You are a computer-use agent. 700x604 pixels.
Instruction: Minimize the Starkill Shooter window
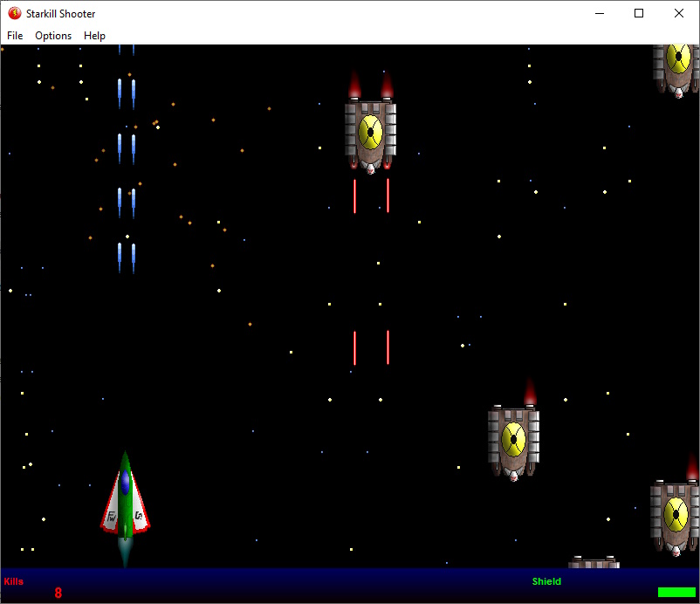tap(600, 13)
